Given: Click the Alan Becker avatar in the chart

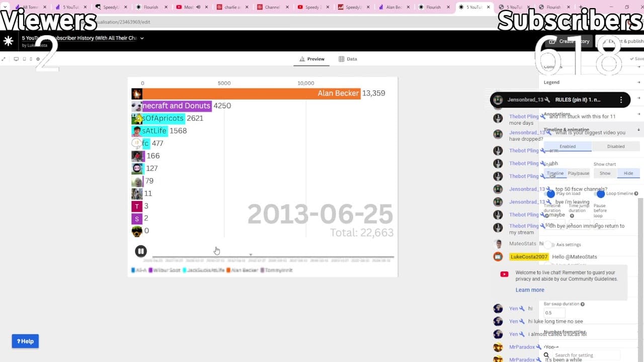Looking at the screenshot, I should click(x=137, y=94).
